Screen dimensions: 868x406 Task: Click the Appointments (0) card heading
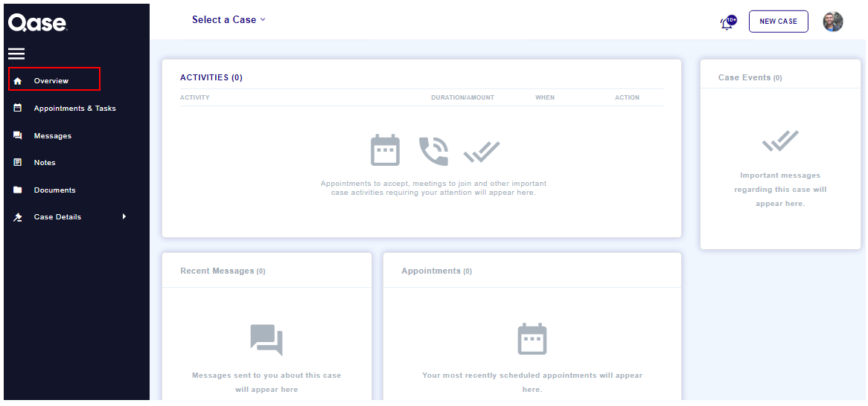tap(437, 271)
